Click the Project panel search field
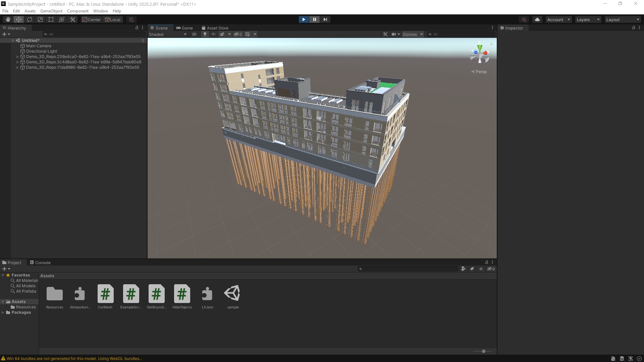 click(408, 268)
